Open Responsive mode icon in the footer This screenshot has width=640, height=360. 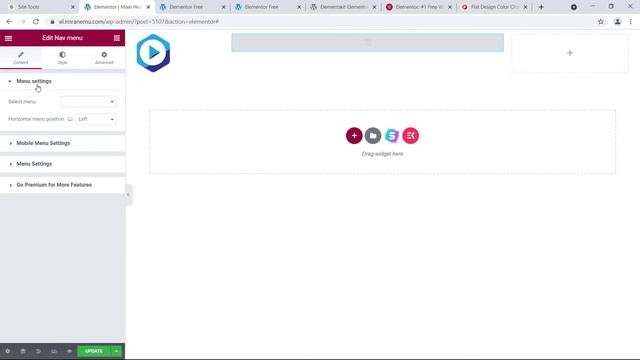coord(54,351)
